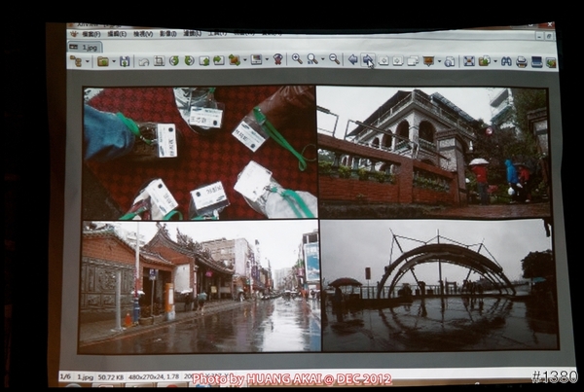Open the first menu in menu bar
This screenshot has width=584, height=392.
(91, 34)
